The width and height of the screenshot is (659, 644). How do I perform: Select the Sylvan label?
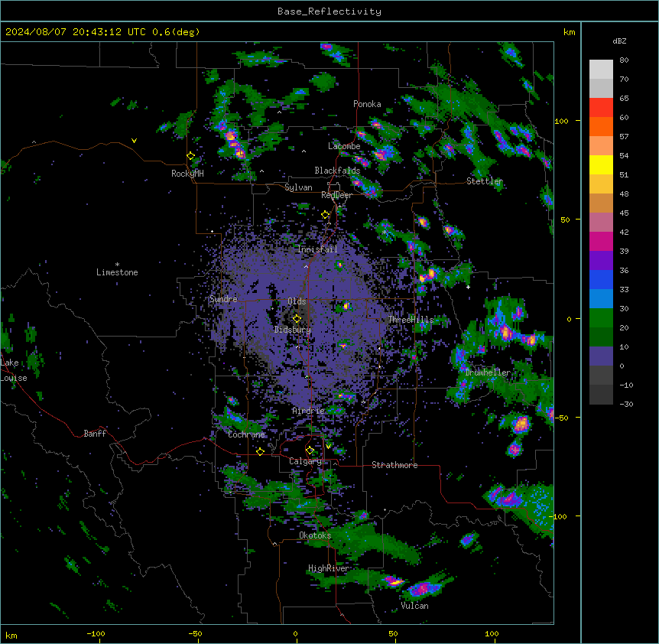[x=298, y=187]
